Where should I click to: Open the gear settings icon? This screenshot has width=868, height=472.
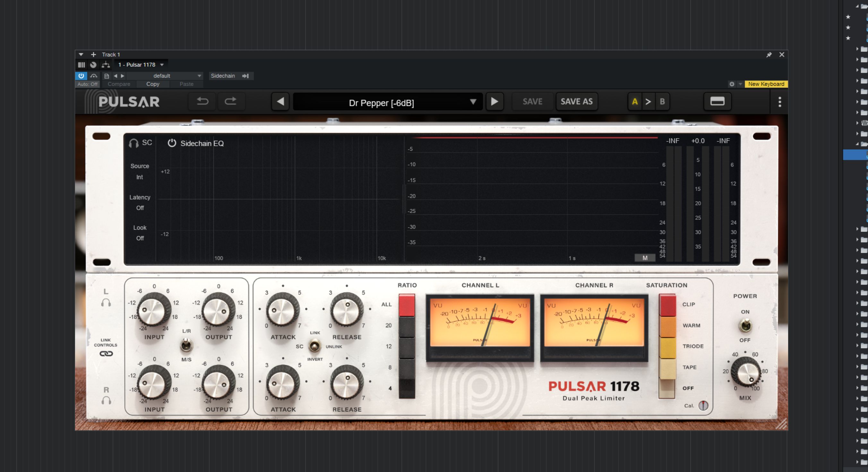(732, 84)
